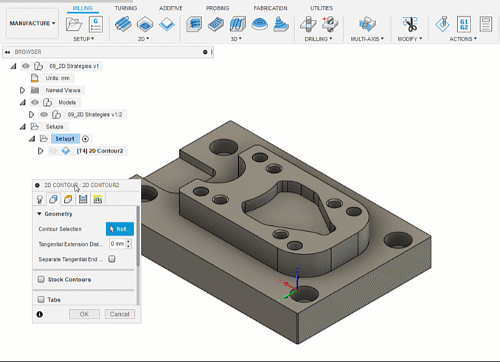Select the Units: mm item
The width and height of the screenshot is (500, 362).
click(x=58, y=78)
